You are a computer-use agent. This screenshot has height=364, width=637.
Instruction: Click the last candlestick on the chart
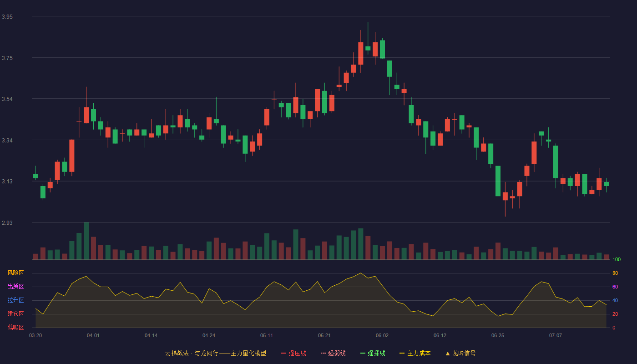click(606, 184)
